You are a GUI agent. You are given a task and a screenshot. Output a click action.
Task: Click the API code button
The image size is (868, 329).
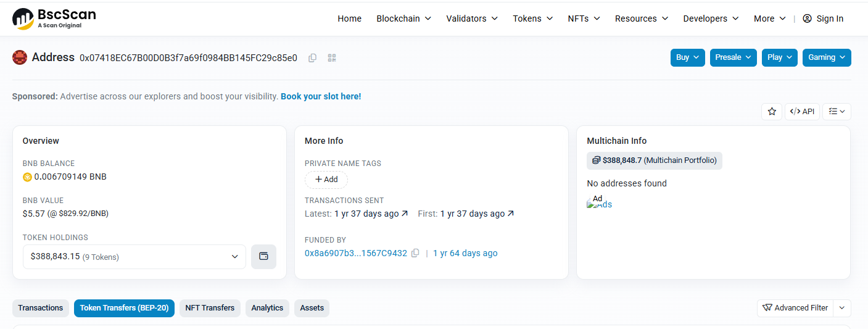pyautogui.click(x=802, y=112)
